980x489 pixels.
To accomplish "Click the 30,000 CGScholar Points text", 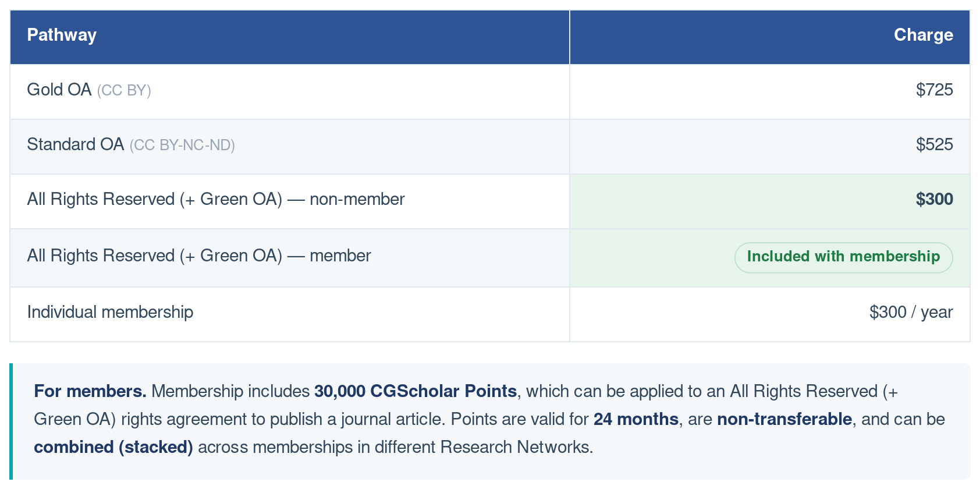I will [x=416, y=391].
